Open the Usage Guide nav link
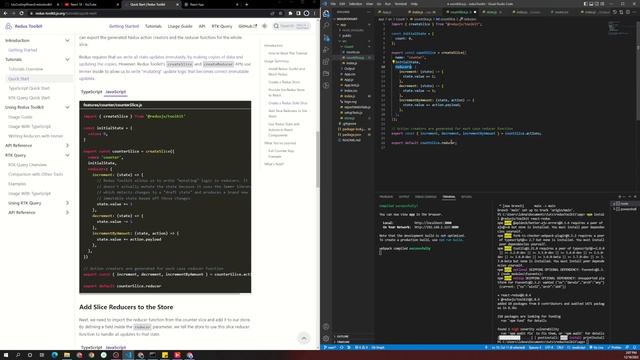Image resolution: width=640 pixels, height=360 pixels. tap(180, 26)
